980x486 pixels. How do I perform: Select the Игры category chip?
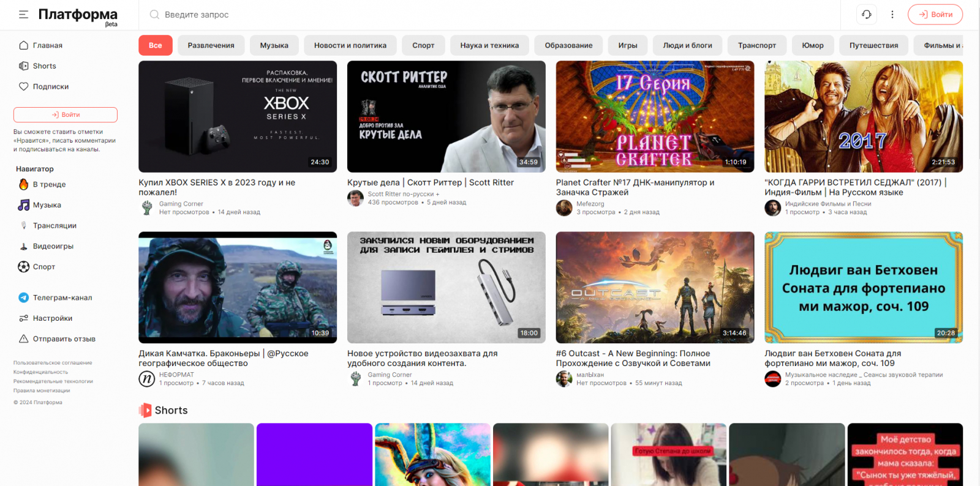click(628, 45)
